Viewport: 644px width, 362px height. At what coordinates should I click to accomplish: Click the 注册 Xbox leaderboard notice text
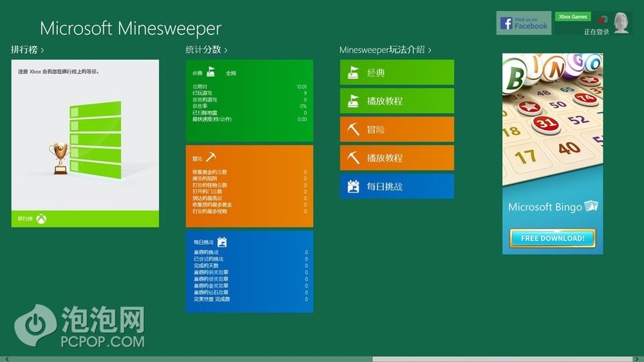tap(59, 71)
